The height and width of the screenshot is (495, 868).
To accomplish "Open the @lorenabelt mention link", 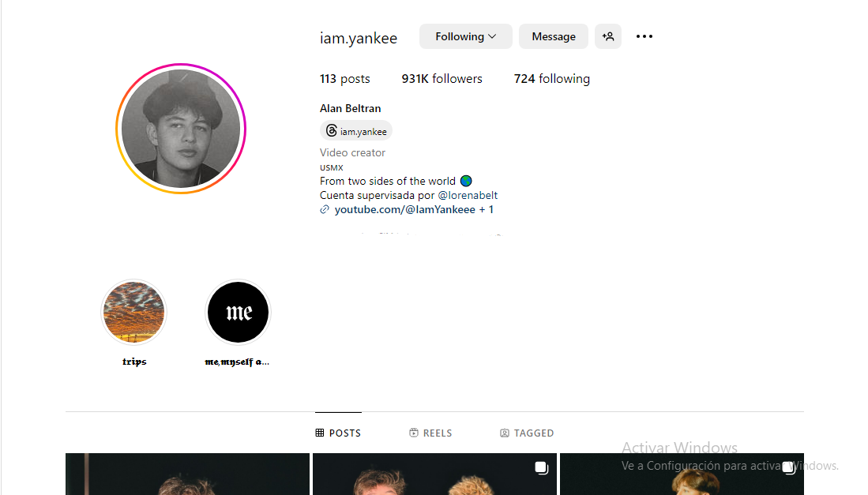I will click(468, 195).
